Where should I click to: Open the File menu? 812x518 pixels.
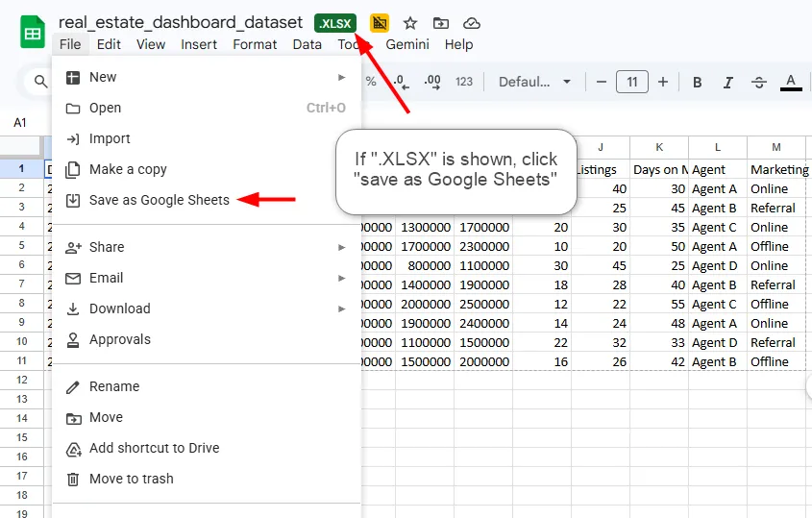point(70,44)
